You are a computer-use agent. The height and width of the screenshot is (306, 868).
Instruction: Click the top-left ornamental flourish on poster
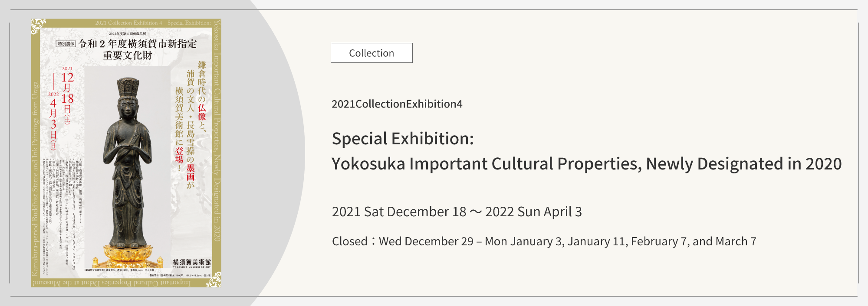click(x=38, y=26)
